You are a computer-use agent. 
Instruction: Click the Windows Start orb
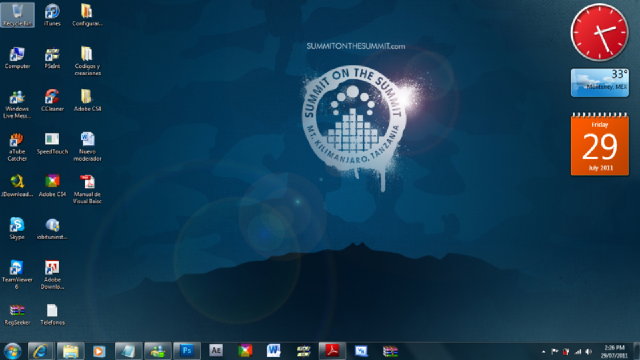12,351
